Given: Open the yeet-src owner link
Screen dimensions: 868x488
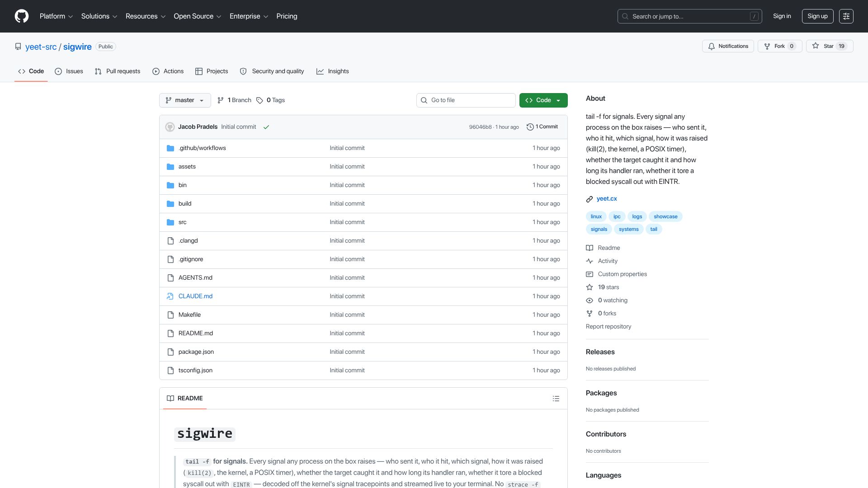Looking at the screenshot, I should tap(41, 47).
